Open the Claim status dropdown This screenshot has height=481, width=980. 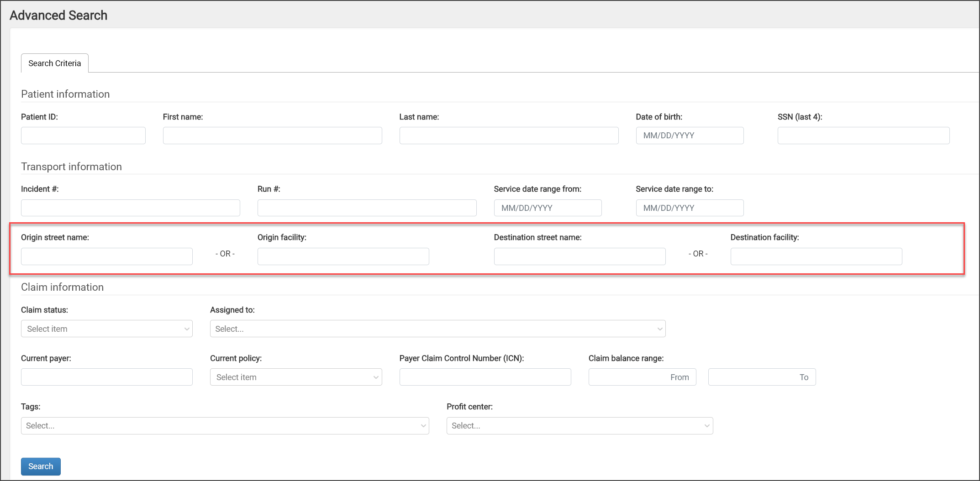pyautogui.click(x=107, y=329)
